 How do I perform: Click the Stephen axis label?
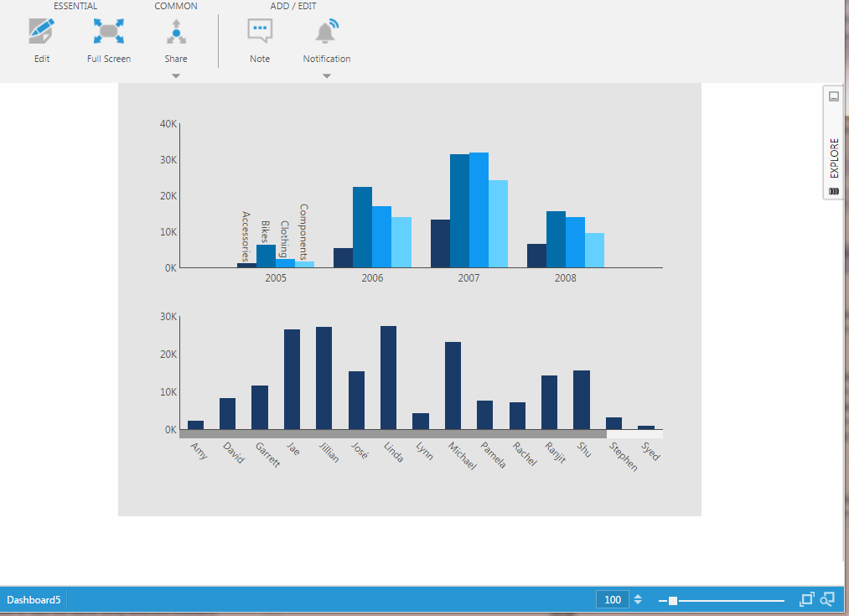click(x=624, y=456)
